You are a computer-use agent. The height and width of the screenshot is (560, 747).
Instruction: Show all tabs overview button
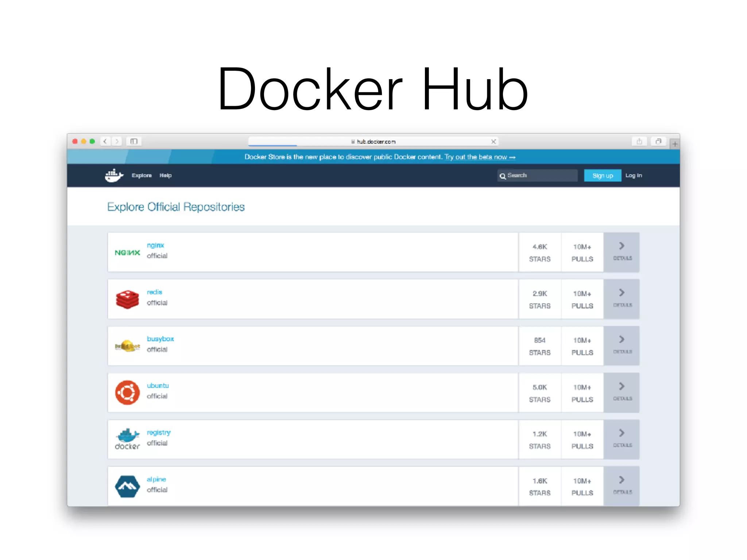pos(658,141)
